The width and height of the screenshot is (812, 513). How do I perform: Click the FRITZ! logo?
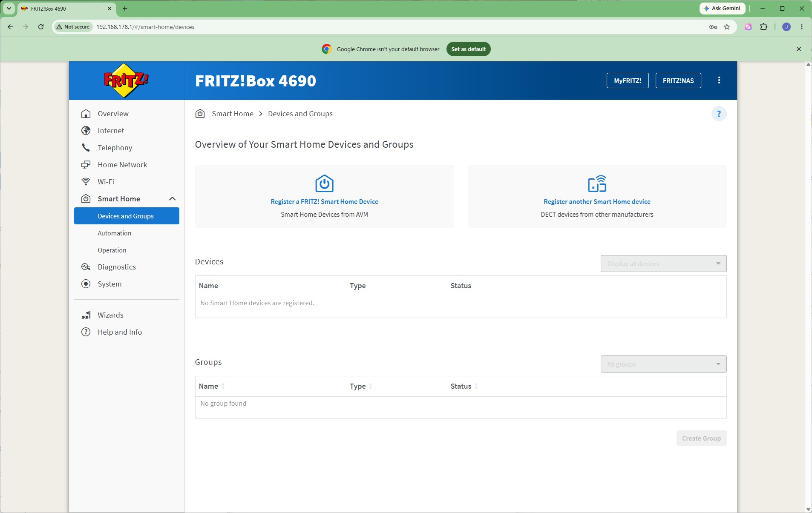pos(126,80)
